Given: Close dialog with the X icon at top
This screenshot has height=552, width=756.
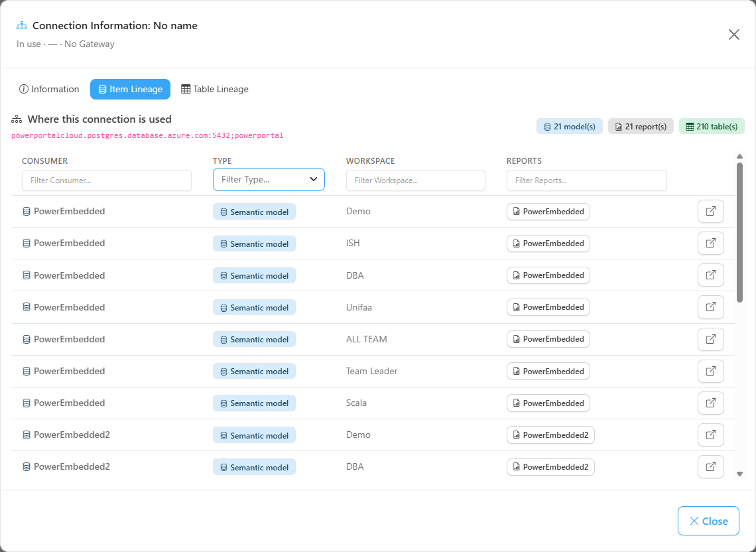Looking at the screenshot, I should [x=734, y=34].
